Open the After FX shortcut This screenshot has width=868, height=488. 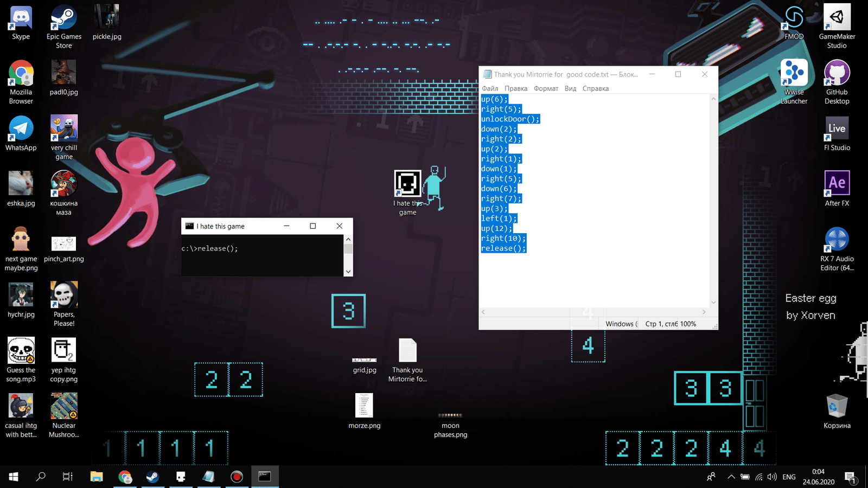[837, 189]
